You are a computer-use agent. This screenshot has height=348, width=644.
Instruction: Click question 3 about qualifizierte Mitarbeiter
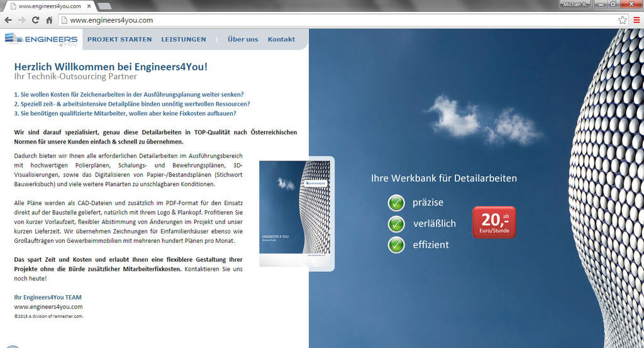click(125, 113)
